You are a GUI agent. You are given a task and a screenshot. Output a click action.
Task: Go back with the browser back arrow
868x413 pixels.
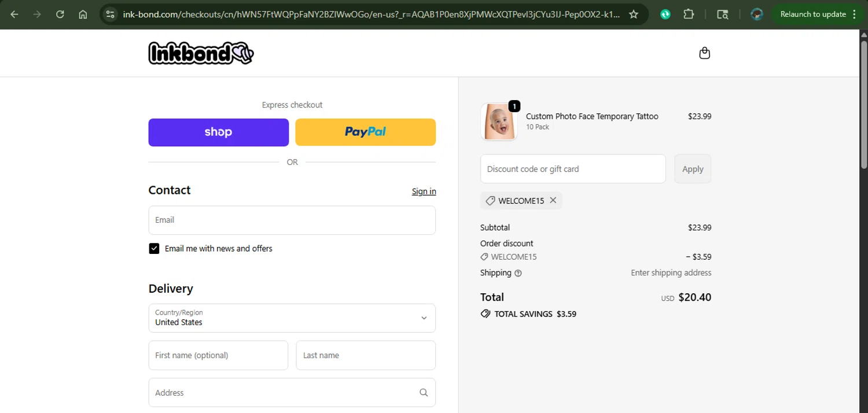coord(14,14)
